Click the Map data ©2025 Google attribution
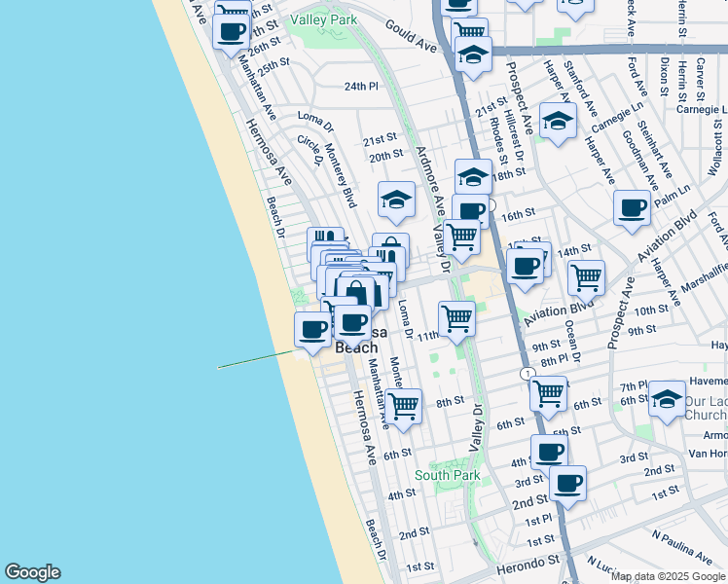The height and width of the screenshot is (584, 728). click(668, 577)
